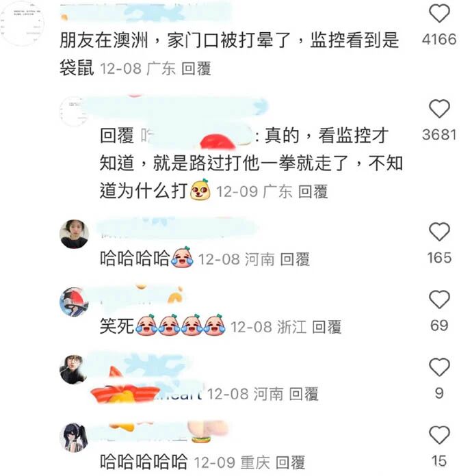Viewport: 472px width, 476px height.
Task: Reply to the 12-09 重庆 comment
Action: coord(290,462)
